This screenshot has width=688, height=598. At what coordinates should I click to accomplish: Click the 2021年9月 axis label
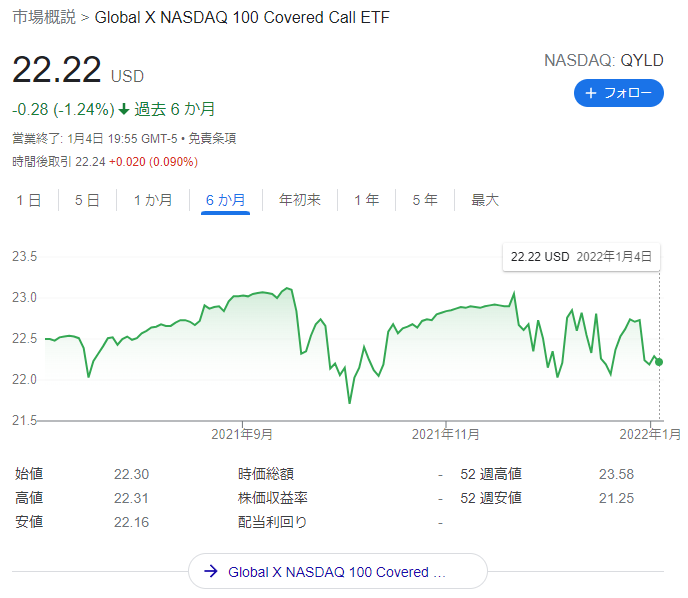(x=242, y=434)
